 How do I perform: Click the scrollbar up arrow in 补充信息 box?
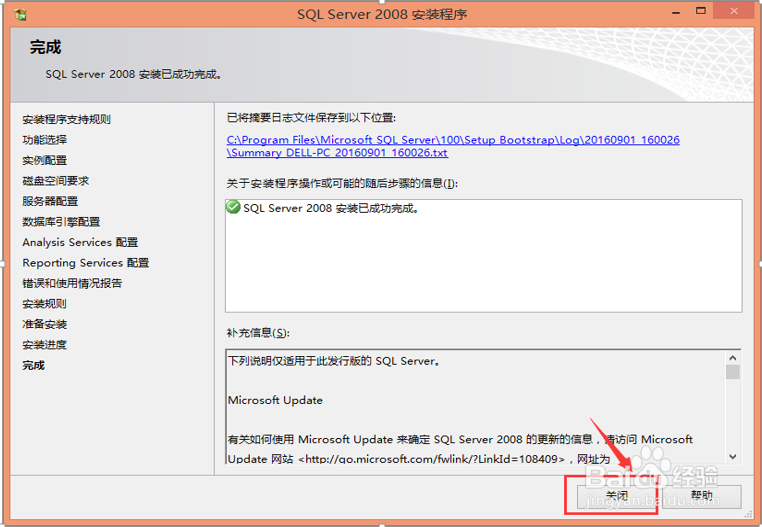point(733,358)
